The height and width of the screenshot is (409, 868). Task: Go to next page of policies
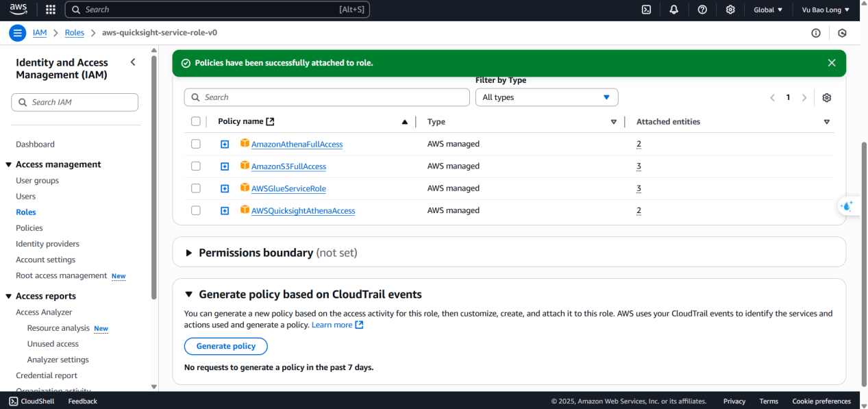point(804,97)
